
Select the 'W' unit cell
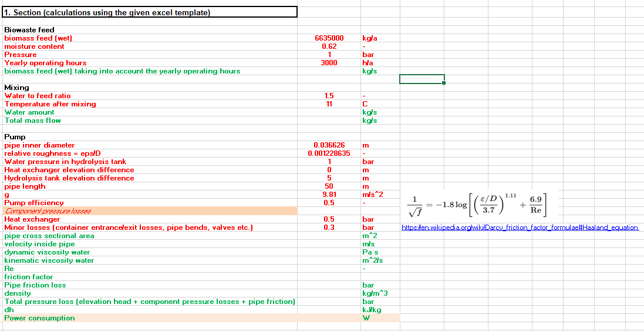(x=380, y=318)
